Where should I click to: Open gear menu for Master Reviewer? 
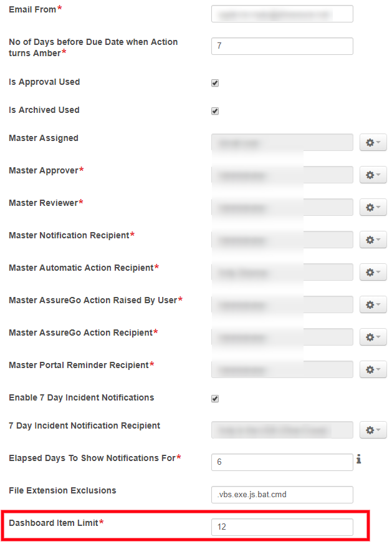373,208
